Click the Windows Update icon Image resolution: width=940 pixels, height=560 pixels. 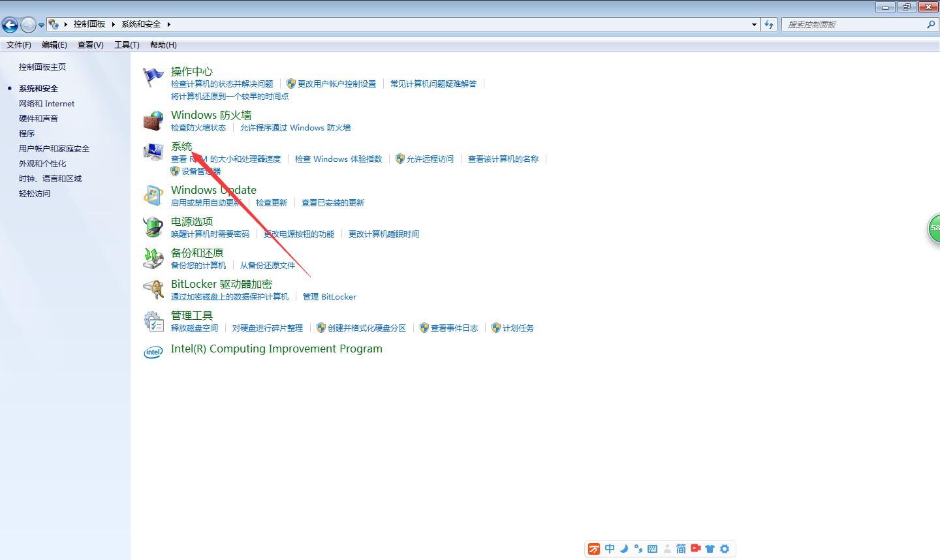pos(153,196)
